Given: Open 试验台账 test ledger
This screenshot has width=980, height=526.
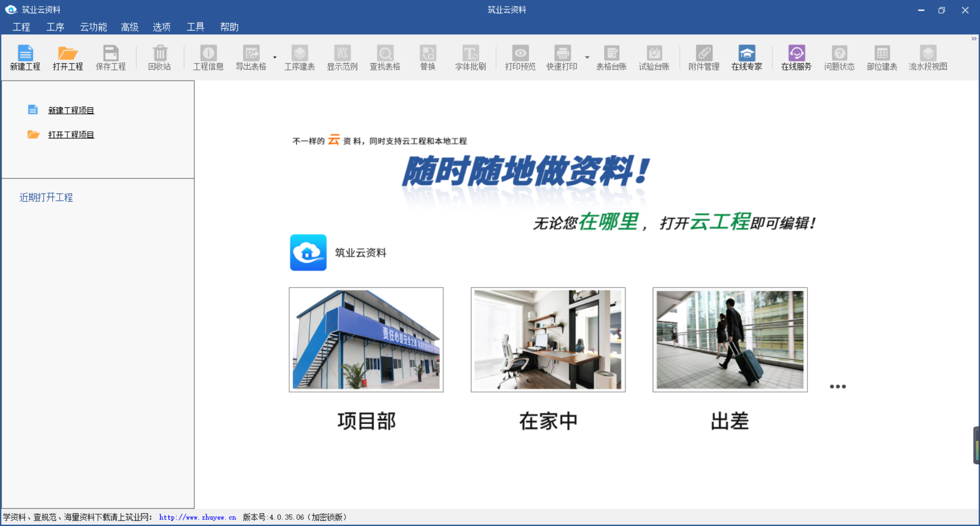Looking at the screenshot, I should point(654,57).
